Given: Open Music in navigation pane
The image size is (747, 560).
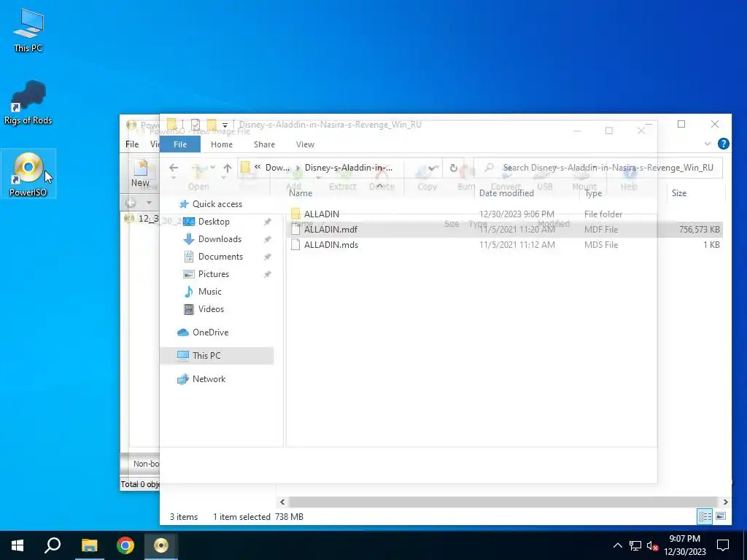Looking at the screenshot, I should [209, 292].
